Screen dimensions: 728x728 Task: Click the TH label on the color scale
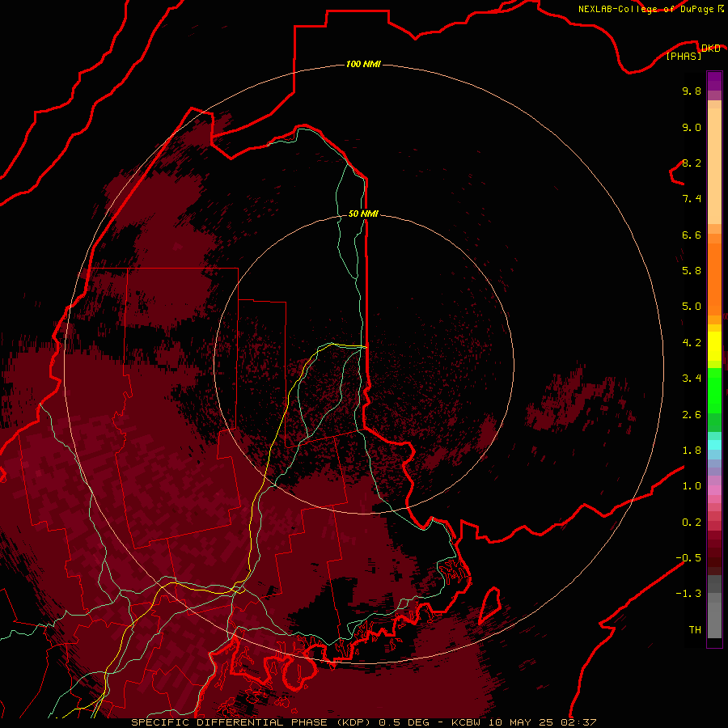click(695, 630)
